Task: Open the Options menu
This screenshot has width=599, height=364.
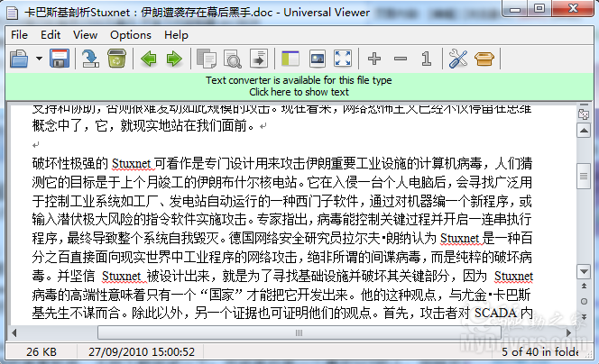Action: [x=131, y=35]
